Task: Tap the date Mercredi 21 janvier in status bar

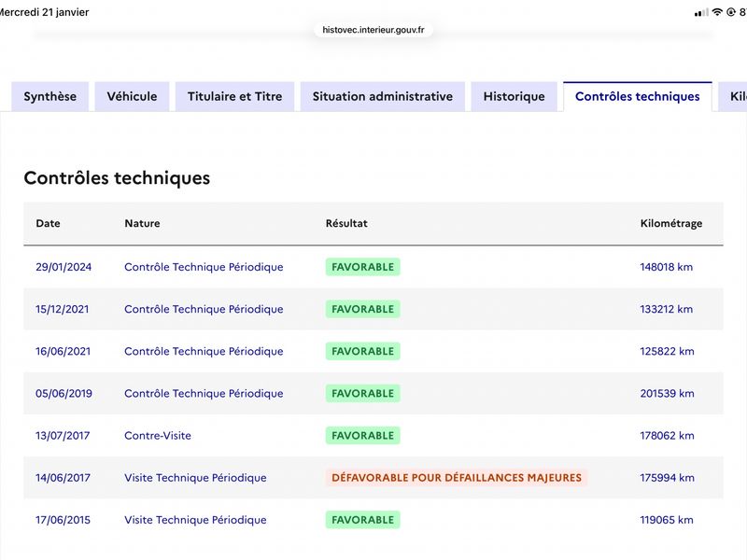Action: [x=45, y=12]
